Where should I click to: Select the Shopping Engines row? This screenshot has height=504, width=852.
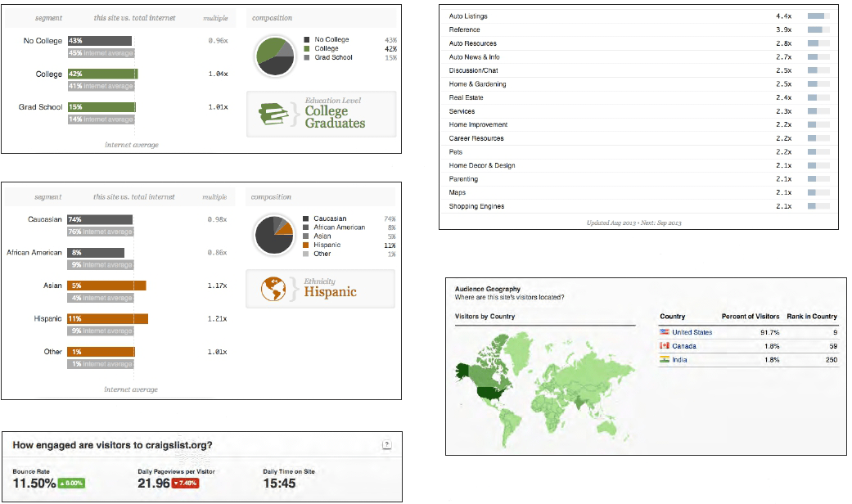[x=639, y=206]
